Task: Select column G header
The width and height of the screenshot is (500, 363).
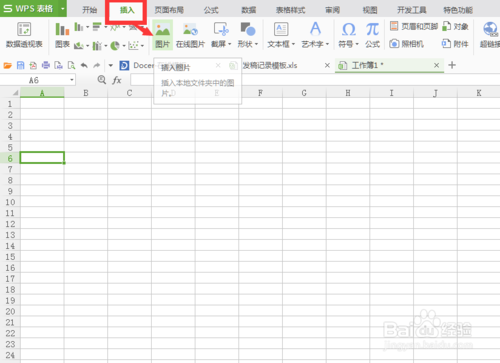Action: point(304,93)
